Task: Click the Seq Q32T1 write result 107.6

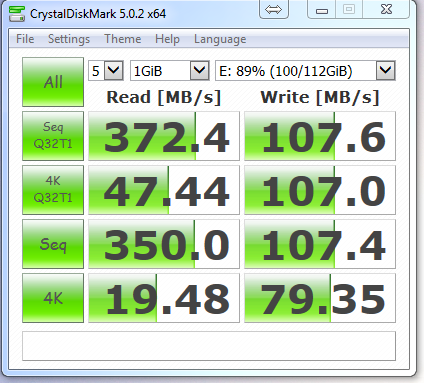Action: pyautogui.click(x=320, y=136)
